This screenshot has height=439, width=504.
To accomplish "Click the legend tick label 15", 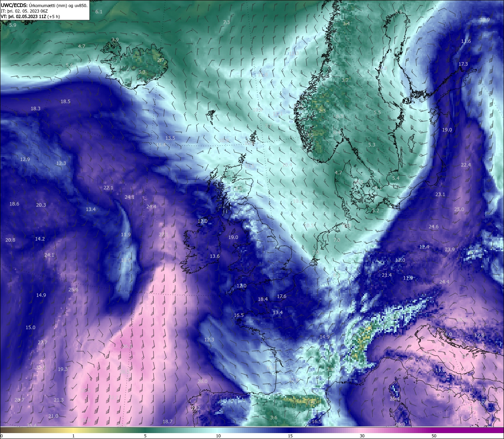I will [290, 436].
